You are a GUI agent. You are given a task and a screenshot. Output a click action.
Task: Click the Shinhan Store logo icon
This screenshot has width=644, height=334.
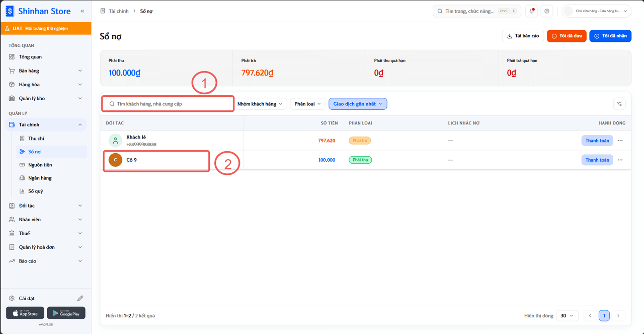click(x=10, y=11)
